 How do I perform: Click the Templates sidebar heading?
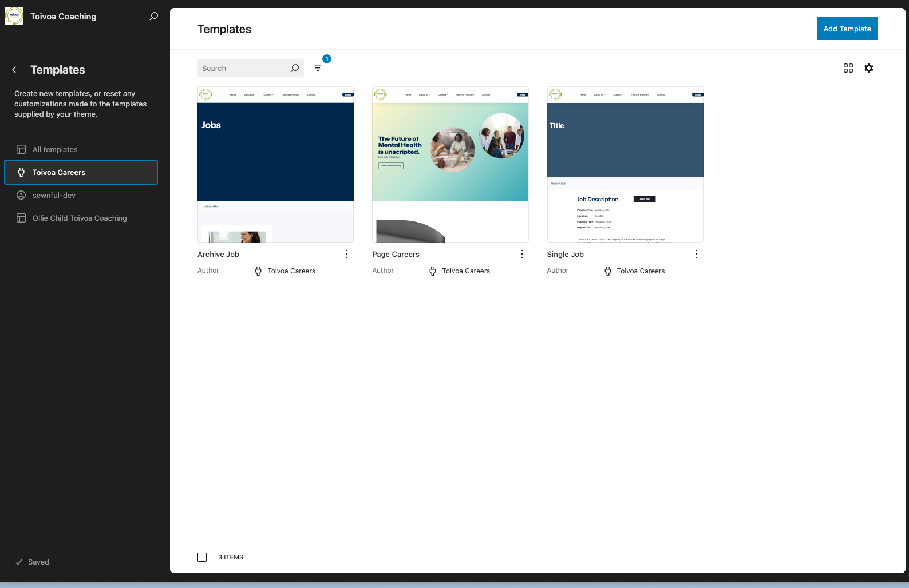[58, 70]
